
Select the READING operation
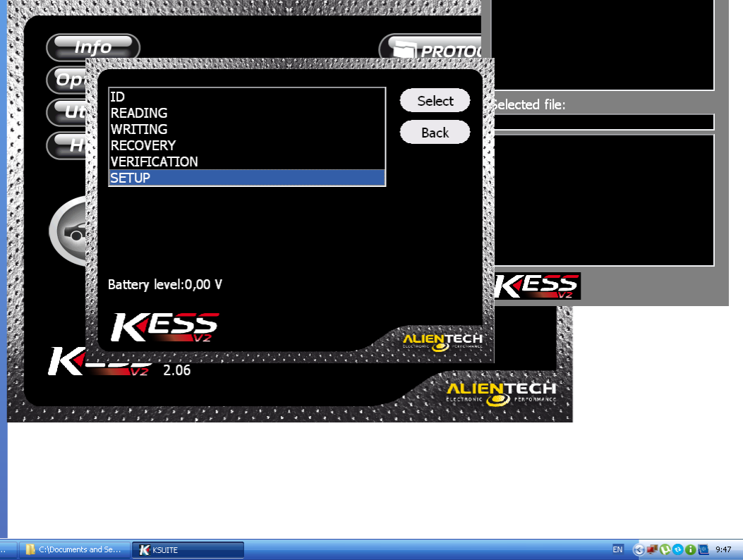tap(247, 113)
